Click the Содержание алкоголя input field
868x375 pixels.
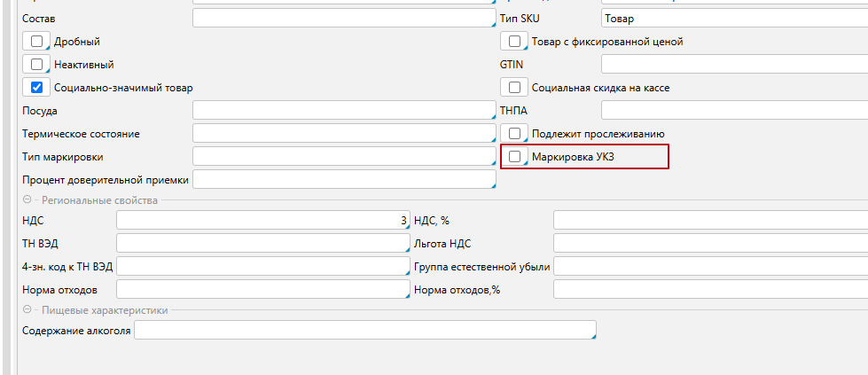pyautogui.click(x=364, y=331)
